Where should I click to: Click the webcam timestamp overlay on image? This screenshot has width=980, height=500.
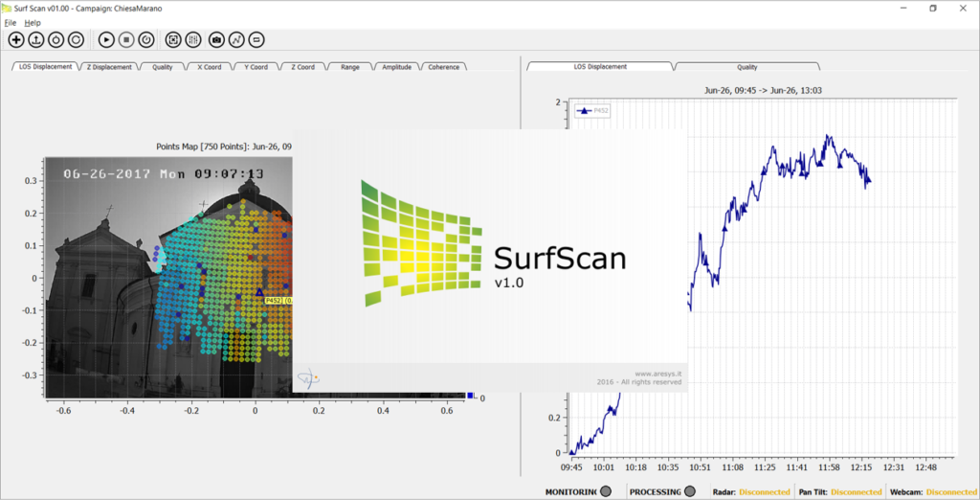164,173
